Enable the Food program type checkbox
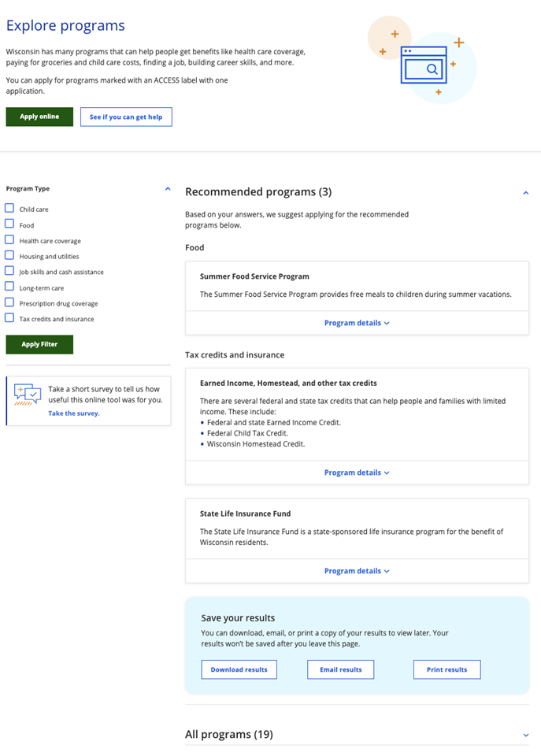 click(x=9, y=224)
